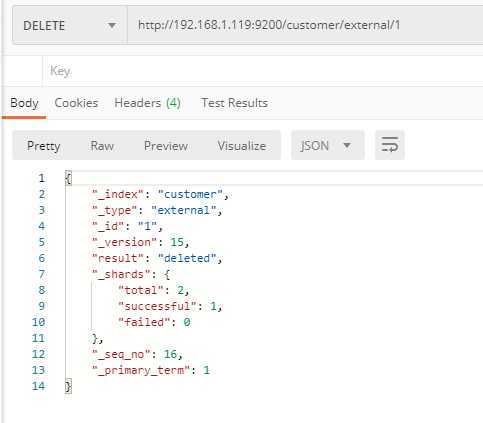Open the Test Results tab
Image resolution: width=483 pixels, height=423 pixels.
coord(234,103)
